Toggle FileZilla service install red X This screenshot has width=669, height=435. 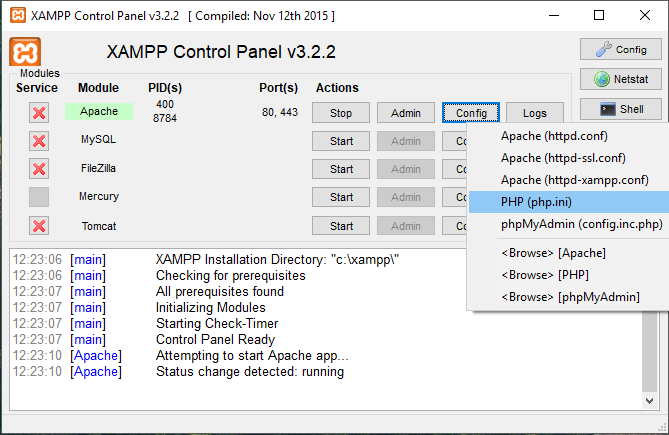[39, 169]
